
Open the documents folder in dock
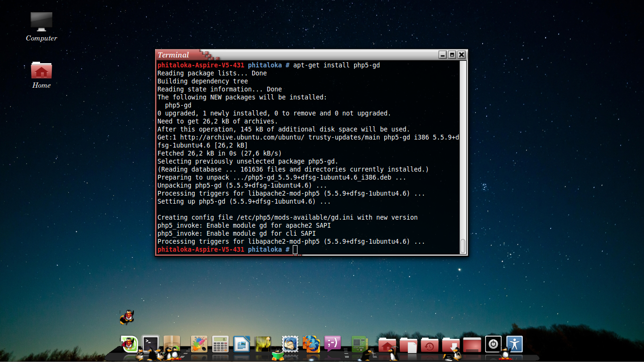tap(408, 345)
